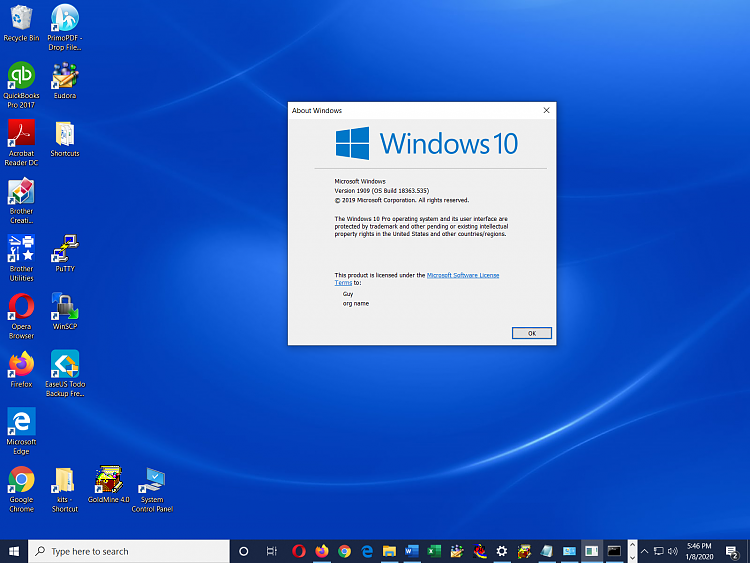Select the PrimoPDF Drop File desktop icon
Screen dimensions: 750x563
[65, 27]
